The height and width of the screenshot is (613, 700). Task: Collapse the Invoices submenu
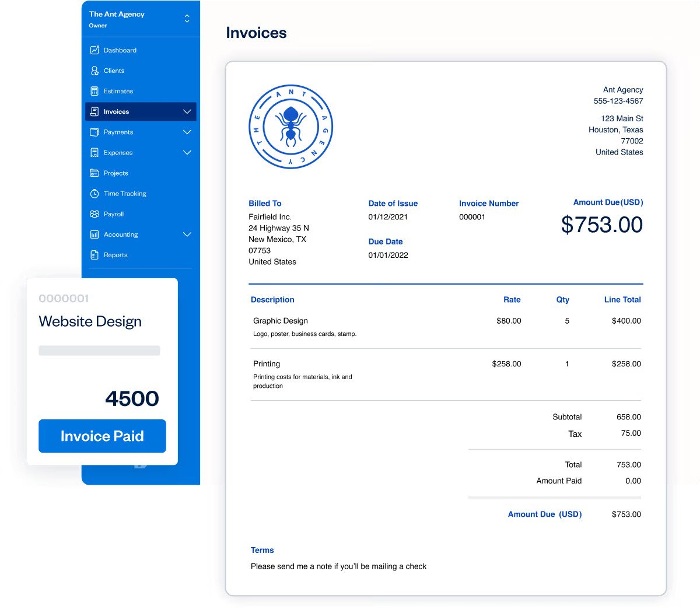187,111
